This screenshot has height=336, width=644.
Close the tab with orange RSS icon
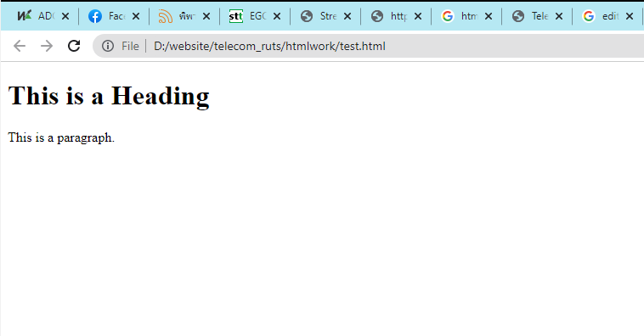(x=206, y=16)
